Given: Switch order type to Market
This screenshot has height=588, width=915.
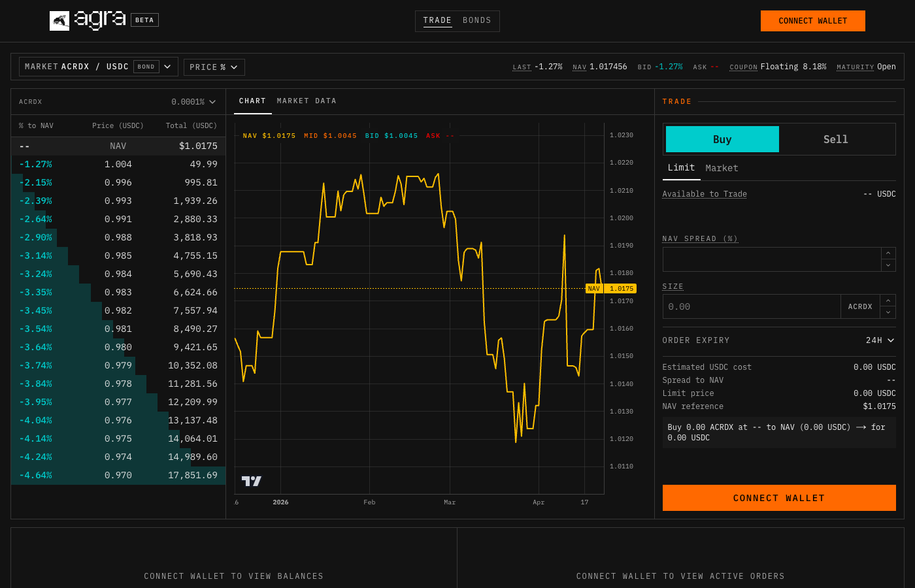Looking at the screenshot, I should pyautogui.click(x=722, y=168).
